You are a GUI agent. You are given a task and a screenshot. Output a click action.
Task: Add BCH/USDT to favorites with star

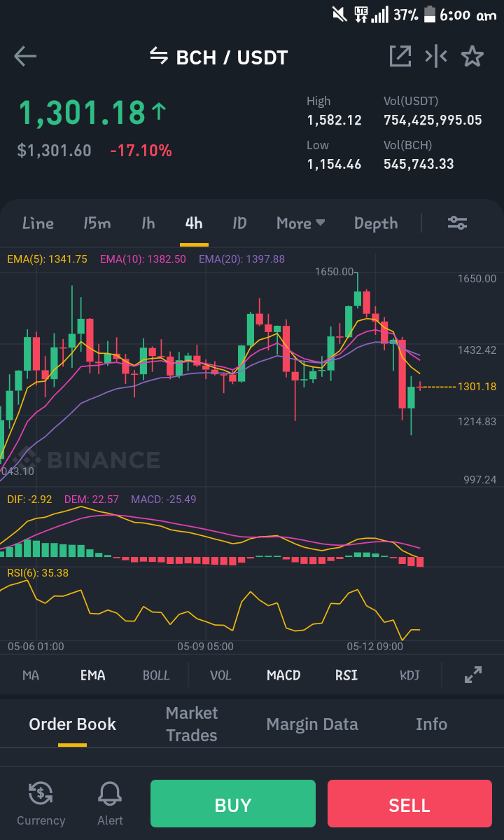(472, 56)
